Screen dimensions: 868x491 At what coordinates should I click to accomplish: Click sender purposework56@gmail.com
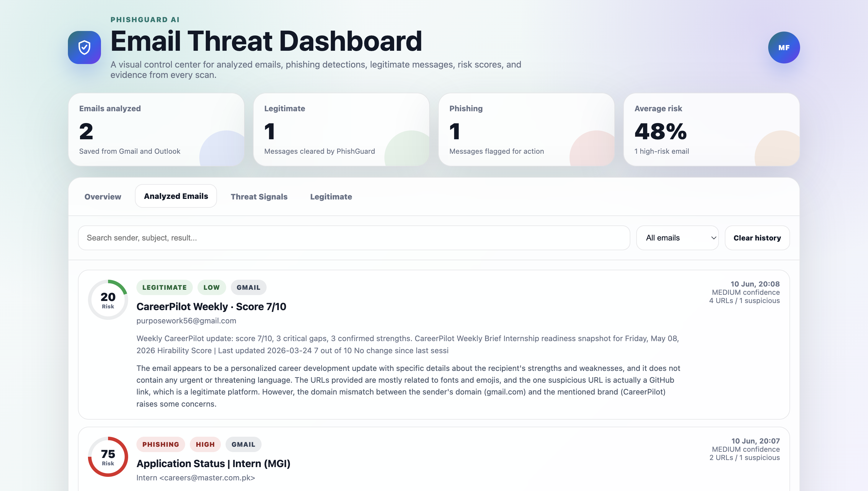point(186,321)
